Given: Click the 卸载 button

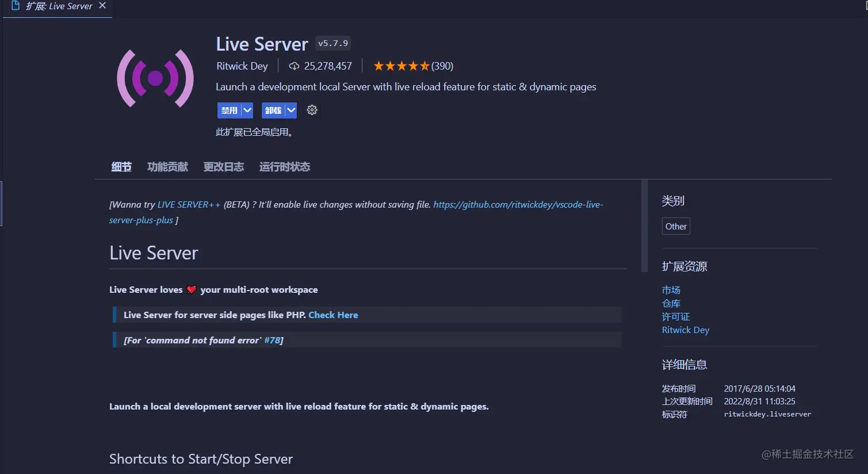Looking at the screenshot, I should tap(273, 110).
